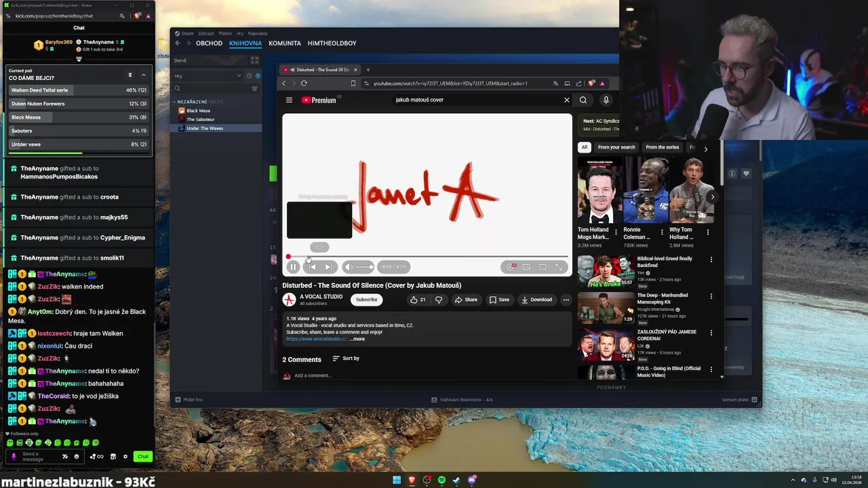This screenshot has height=488, width=868.
Task: Switch player to theater mode
Action: 526,267
